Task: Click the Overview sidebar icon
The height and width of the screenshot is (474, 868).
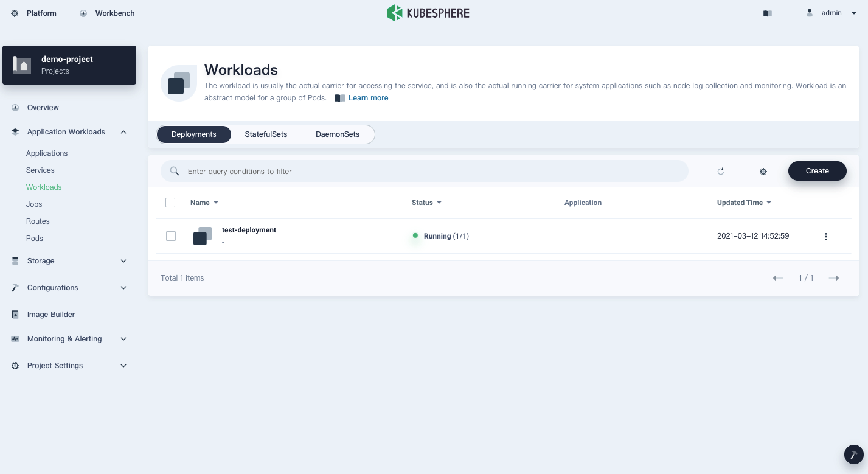Action: [x=15, y=108]
